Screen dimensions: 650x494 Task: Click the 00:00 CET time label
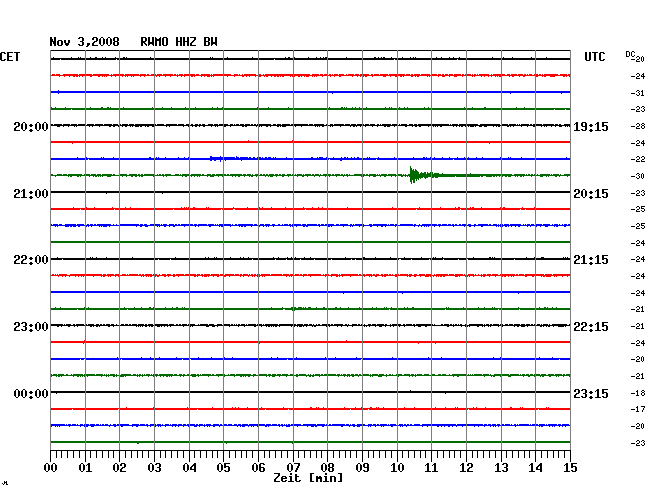[31, 393]
